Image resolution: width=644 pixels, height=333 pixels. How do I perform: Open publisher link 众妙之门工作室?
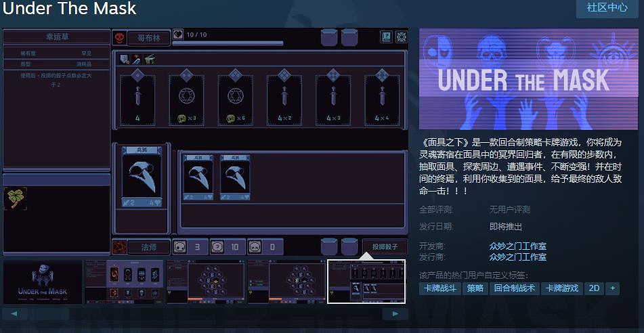point(517,257)
